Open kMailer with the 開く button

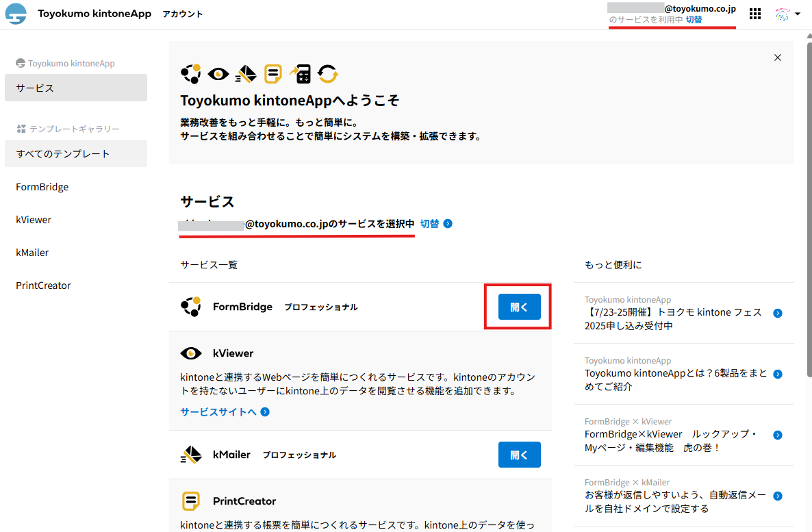click(520, 455)
